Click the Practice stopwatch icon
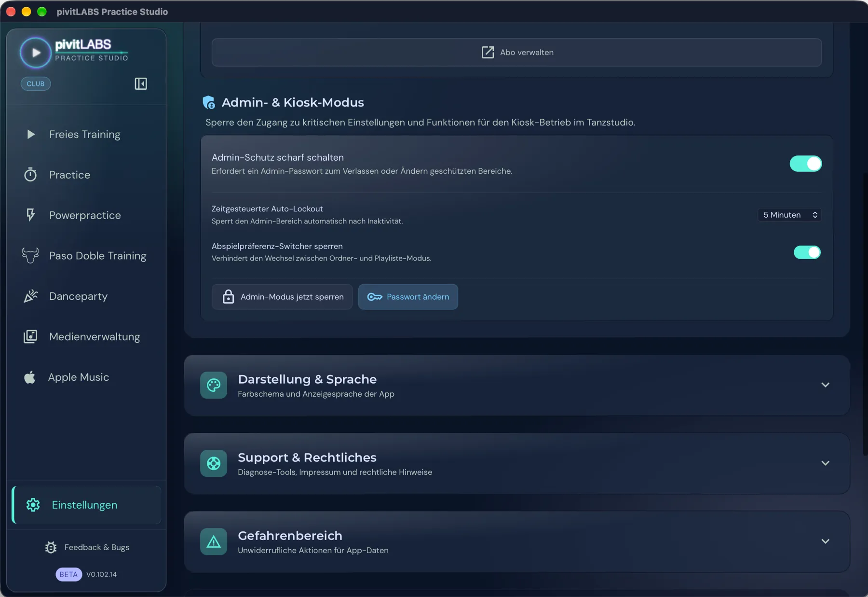This screenshot has height=597, width=868. point(30,174)
